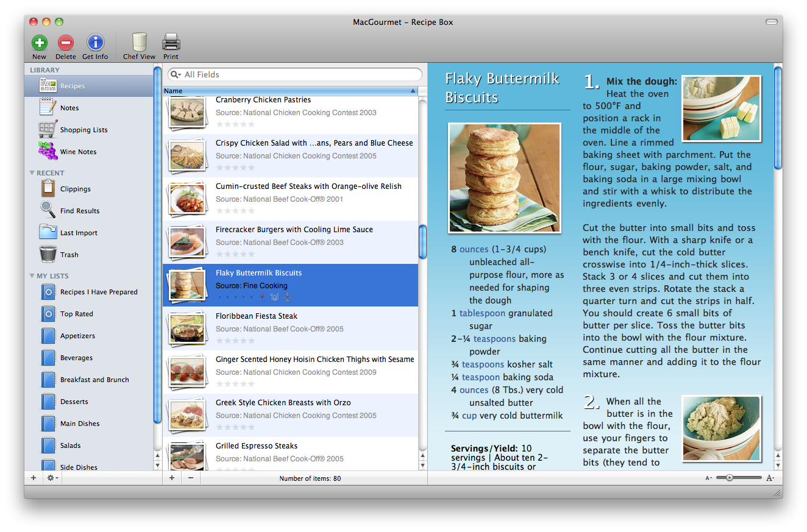Click the Print toolbar icon
807x532 pixels.
pos(171,42)
